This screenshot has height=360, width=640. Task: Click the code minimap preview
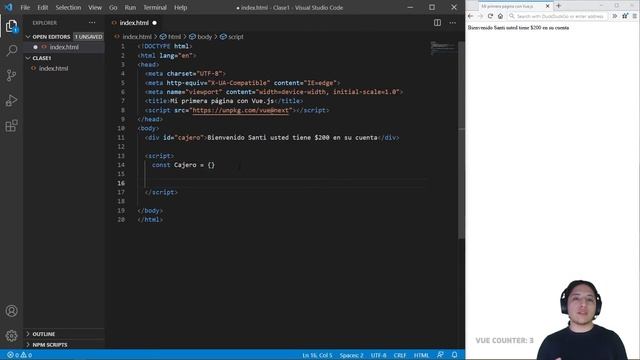[443, 48]
